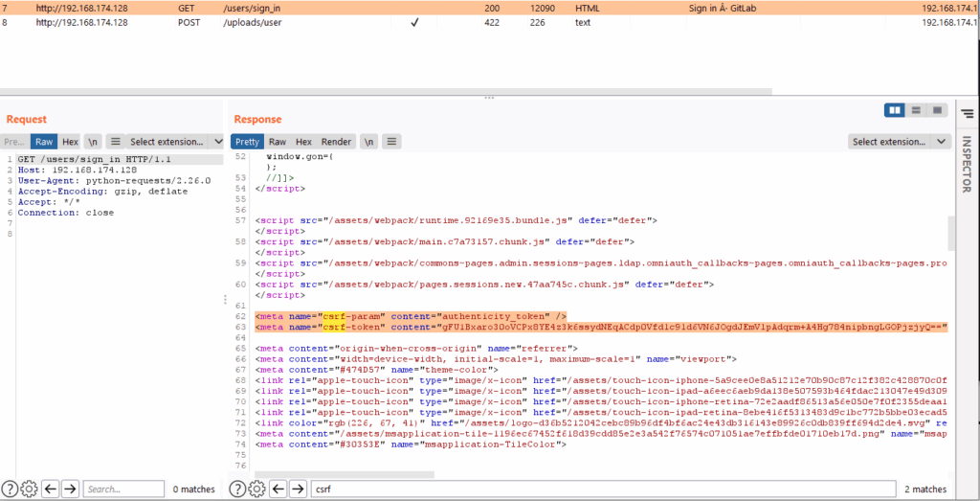The height and width of the screenshot is (501, 980).
Task: Go to next csrf match in Response
Action: [x=299, y=489]
